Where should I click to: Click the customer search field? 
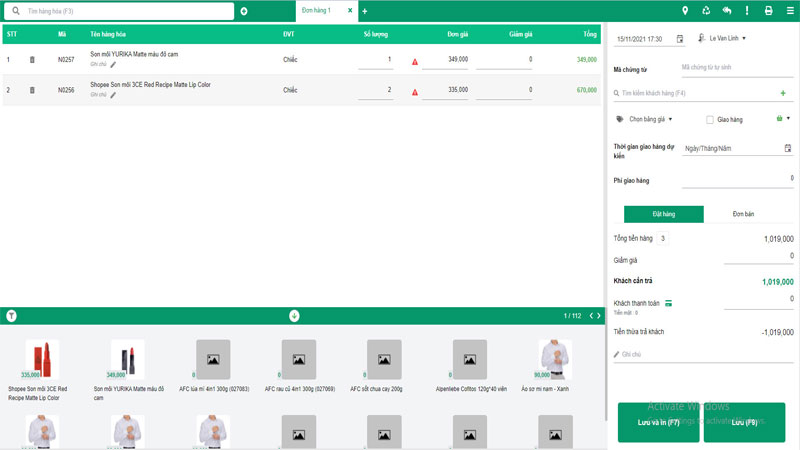click(x=698, y=93)
